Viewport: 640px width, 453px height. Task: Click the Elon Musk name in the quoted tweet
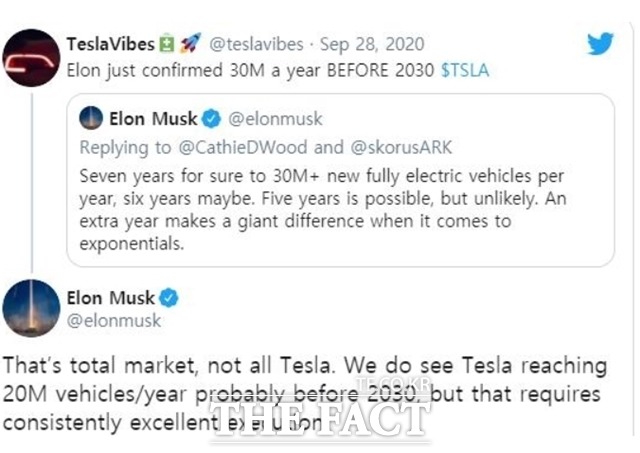click(x=154, y=119)
